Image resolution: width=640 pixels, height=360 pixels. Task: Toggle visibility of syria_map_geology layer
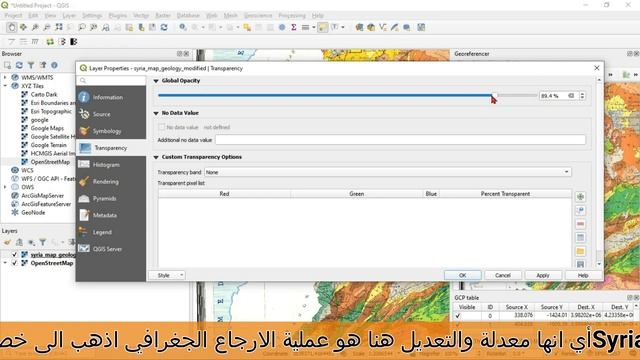click(x=15, y=255)
